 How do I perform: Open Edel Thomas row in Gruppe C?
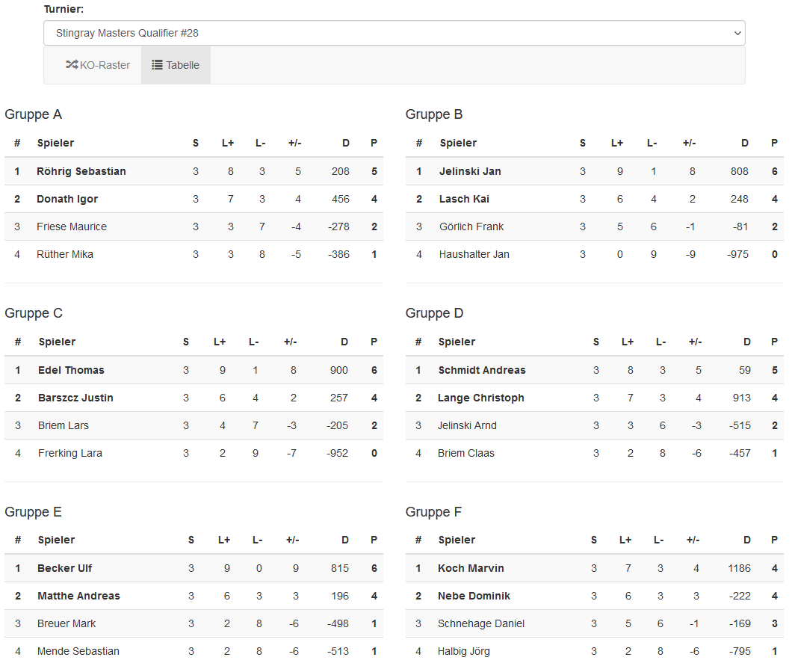[71, 370]
